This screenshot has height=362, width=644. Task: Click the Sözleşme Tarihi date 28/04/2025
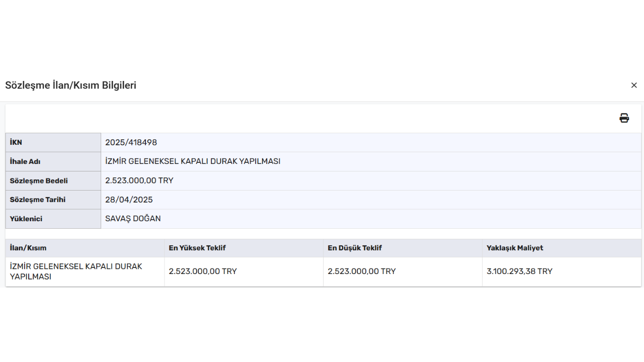(129, 200)
